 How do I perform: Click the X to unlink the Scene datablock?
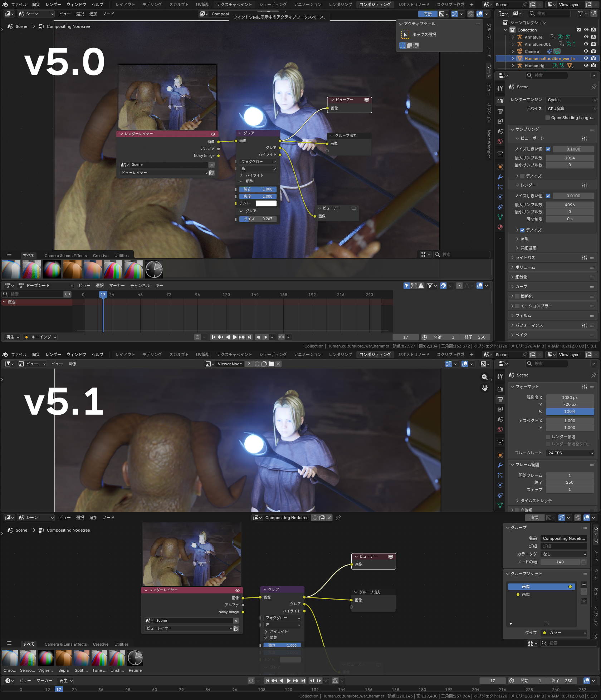click(211, 165)
